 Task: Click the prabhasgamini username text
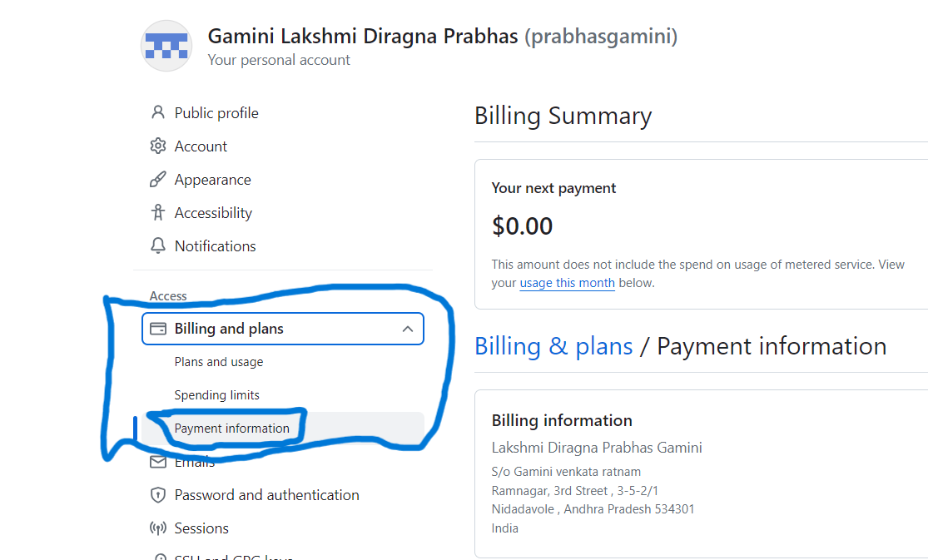601,37
